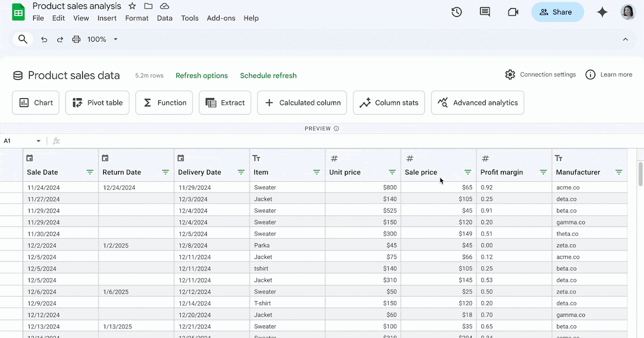
Task: Click the Share button
Action: click(x=557, y=11)
